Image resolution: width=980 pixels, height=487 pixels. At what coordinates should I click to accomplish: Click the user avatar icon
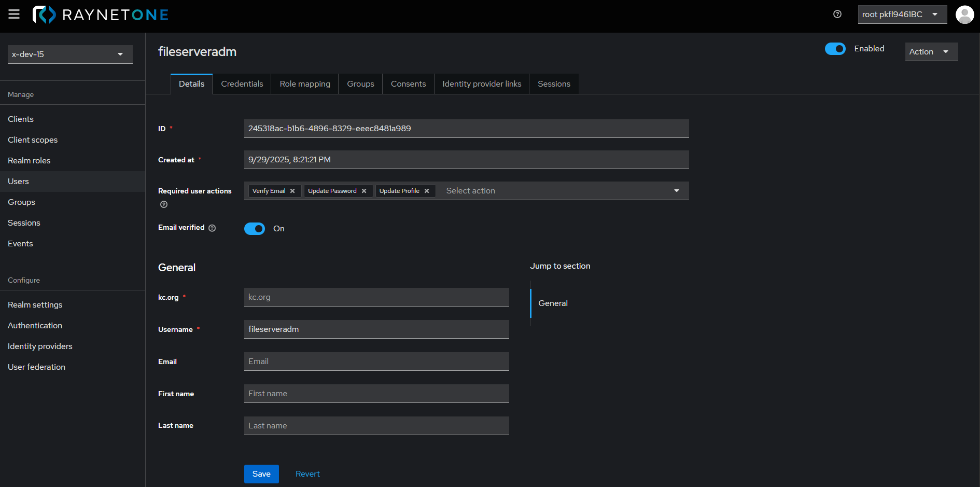click(x=964, y=15)
